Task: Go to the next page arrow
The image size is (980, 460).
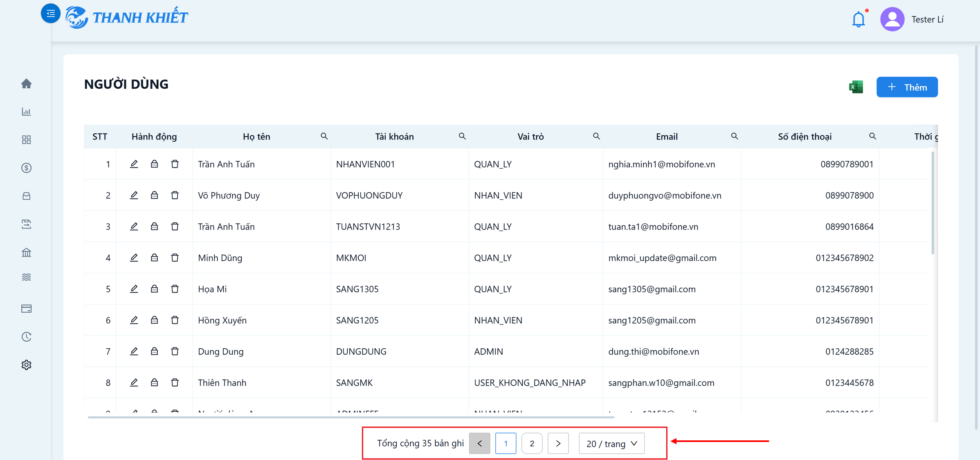Action: click(x=558, y=444)
